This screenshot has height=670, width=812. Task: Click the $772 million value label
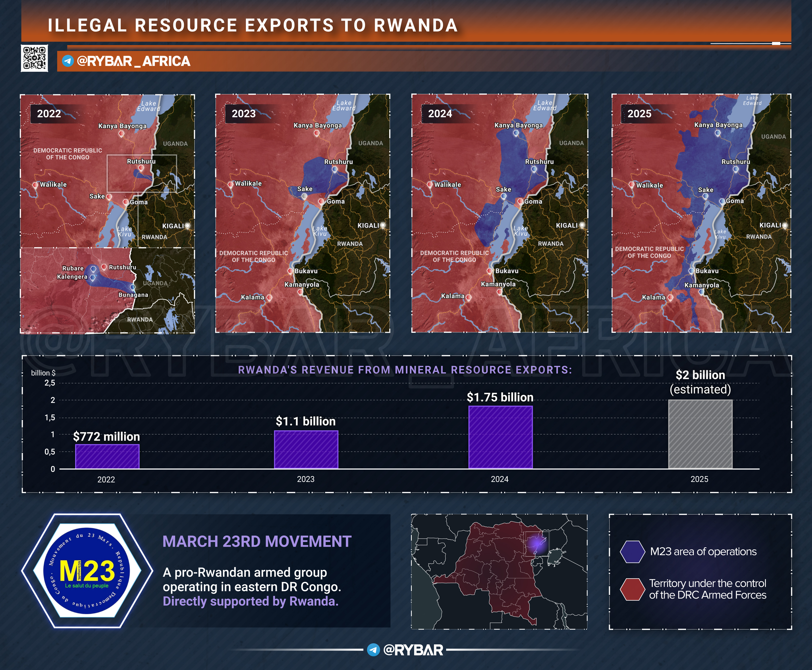coord(107,437)
